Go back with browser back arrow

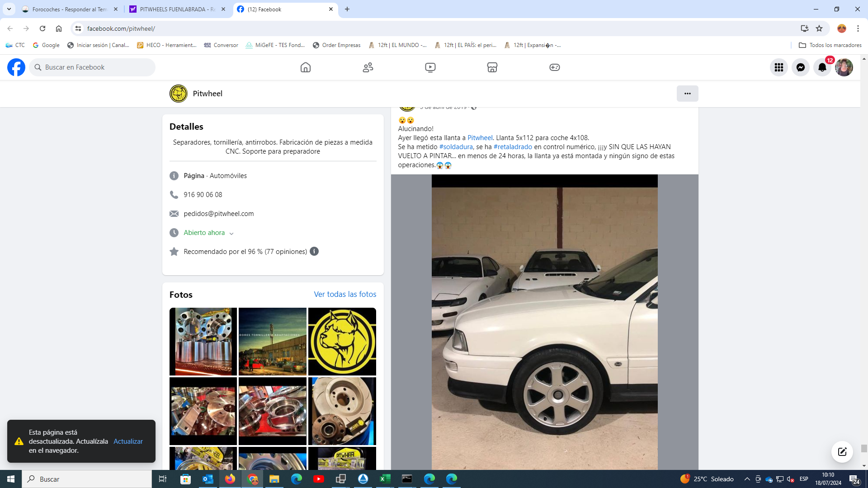click(x=10, y=28)
